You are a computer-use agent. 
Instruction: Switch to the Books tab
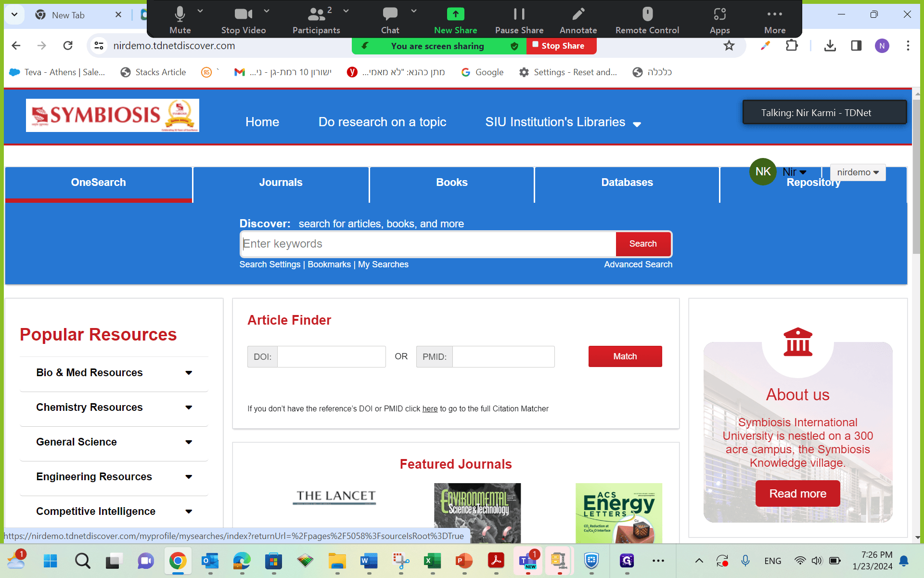(452, 183)
